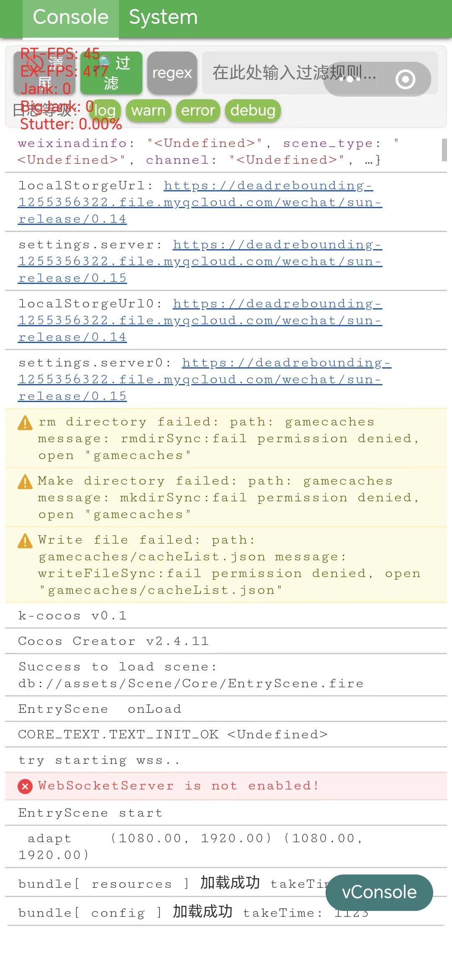Tap the mini program close circle icon
452x980 pixels.
click(405, 79)
